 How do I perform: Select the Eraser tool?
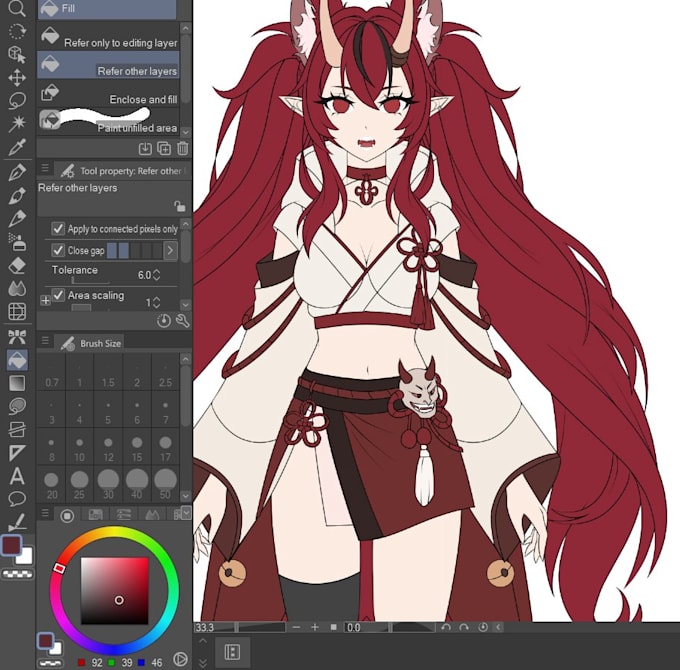click(17, 265)
